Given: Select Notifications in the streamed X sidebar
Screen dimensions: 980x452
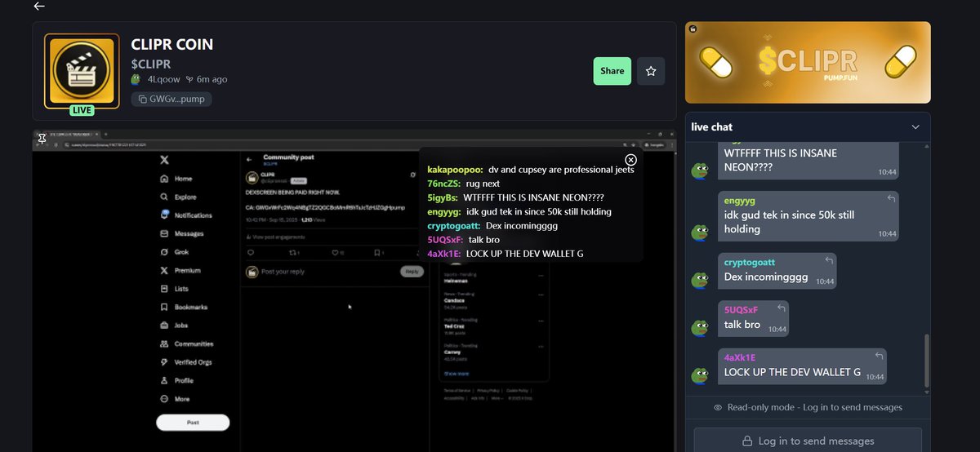Looking at the screenshot, I should [186, 215].
